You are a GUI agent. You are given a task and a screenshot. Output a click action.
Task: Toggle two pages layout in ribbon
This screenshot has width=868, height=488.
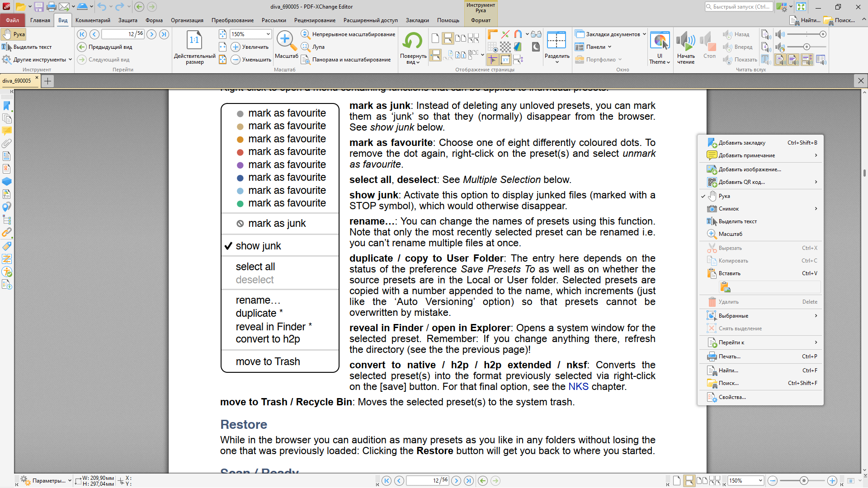(461, 38)
